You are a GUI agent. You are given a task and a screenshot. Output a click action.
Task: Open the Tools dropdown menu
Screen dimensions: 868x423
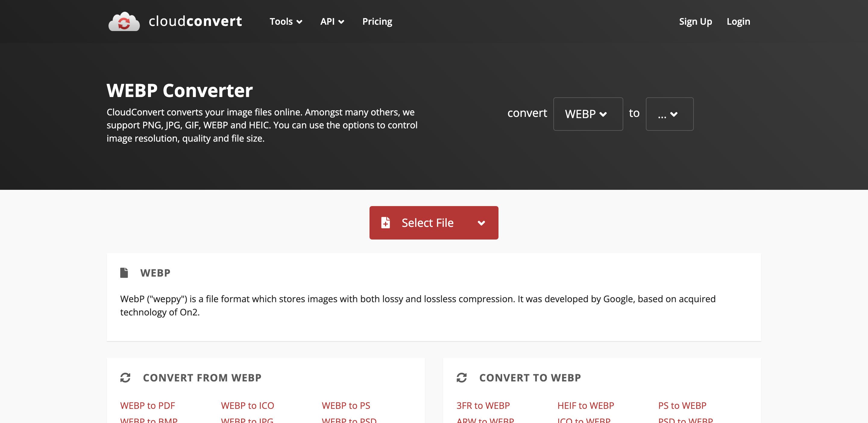[x=286, y=22]
